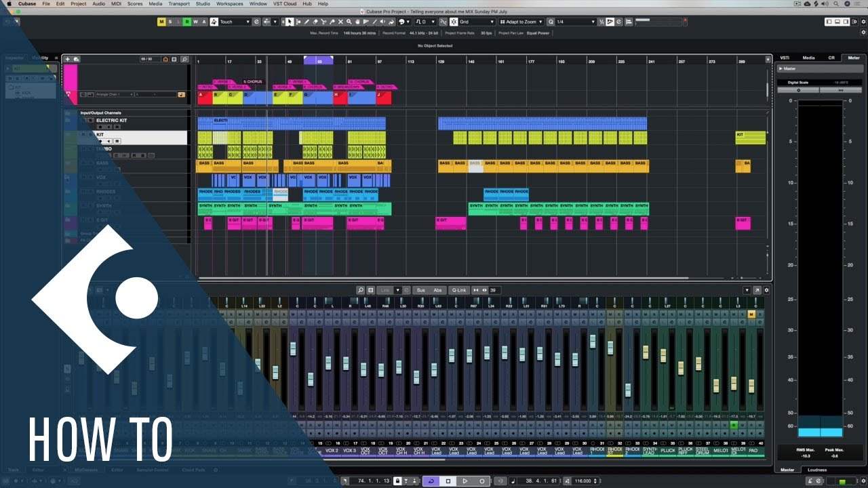Switch to the CR tab
868x488 pixels.
point(831,58)
